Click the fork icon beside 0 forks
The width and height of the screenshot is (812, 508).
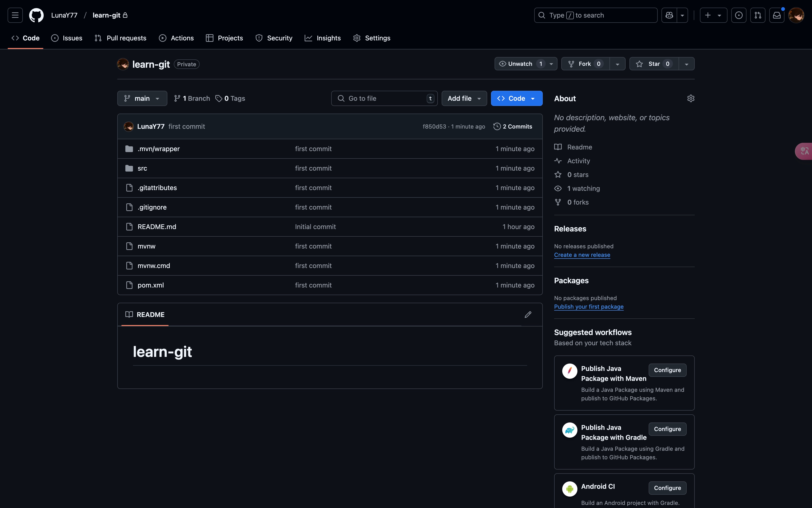[x=558, y=202]
